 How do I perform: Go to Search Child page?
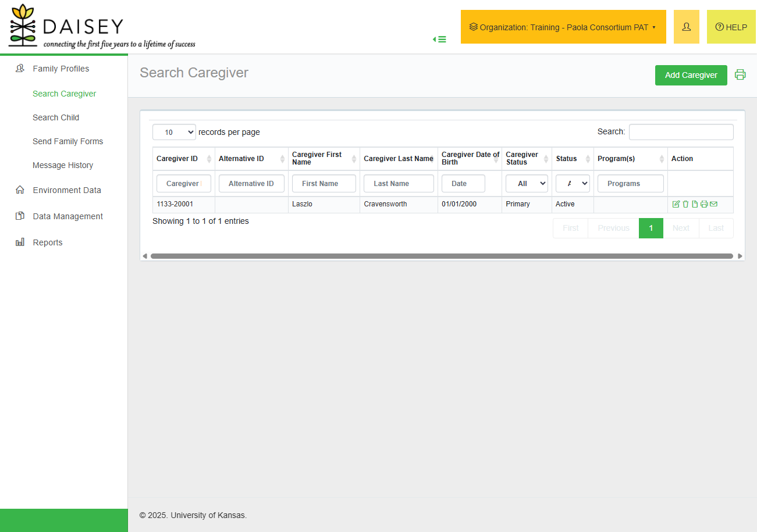click(x=56, y=117)
